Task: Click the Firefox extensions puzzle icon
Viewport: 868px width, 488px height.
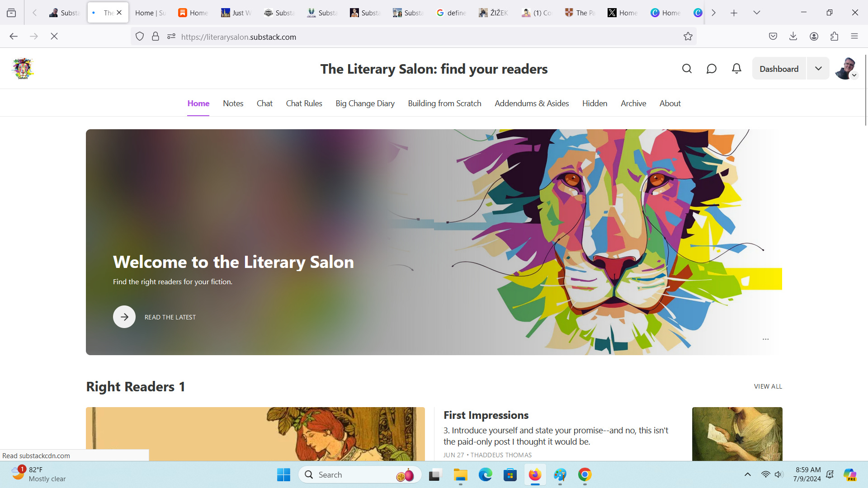Action: (834, 37)
